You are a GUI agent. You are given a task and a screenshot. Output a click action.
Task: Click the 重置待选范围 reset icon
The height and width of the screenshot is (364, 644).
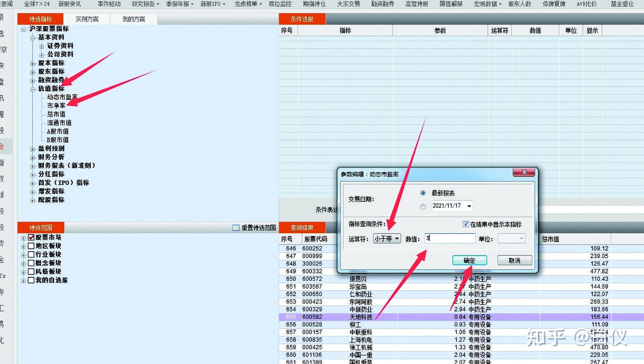tap(235, 228)
